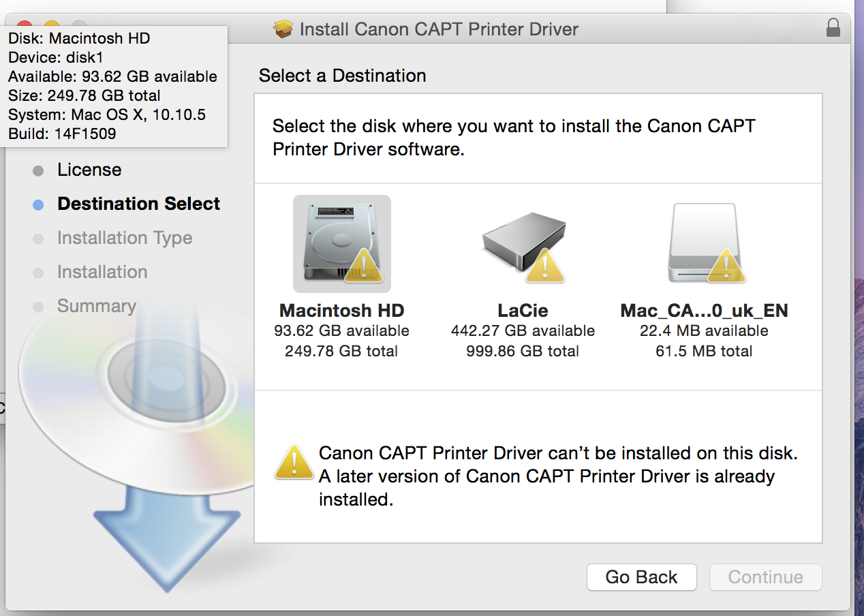Click the Select a Destination heading

tap(342, 76)
